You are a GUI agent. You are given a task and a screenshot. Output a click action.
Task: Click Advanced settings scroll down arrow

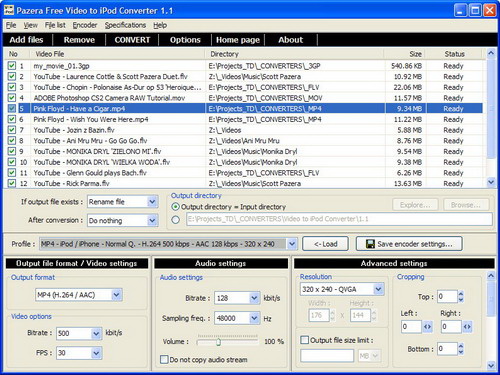(x=491, y=365)
